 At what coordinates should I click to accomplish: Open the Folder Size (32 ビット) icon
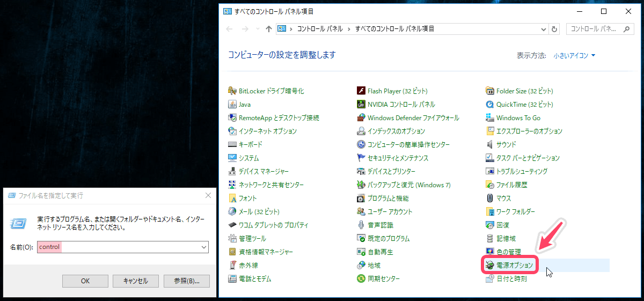click(x=490, y=91)
